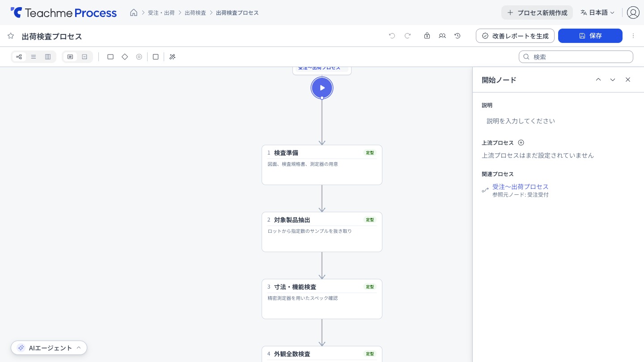Go to previous node with up chevron
The width and height of the screenshot is (644, 362).
(598, 80)
